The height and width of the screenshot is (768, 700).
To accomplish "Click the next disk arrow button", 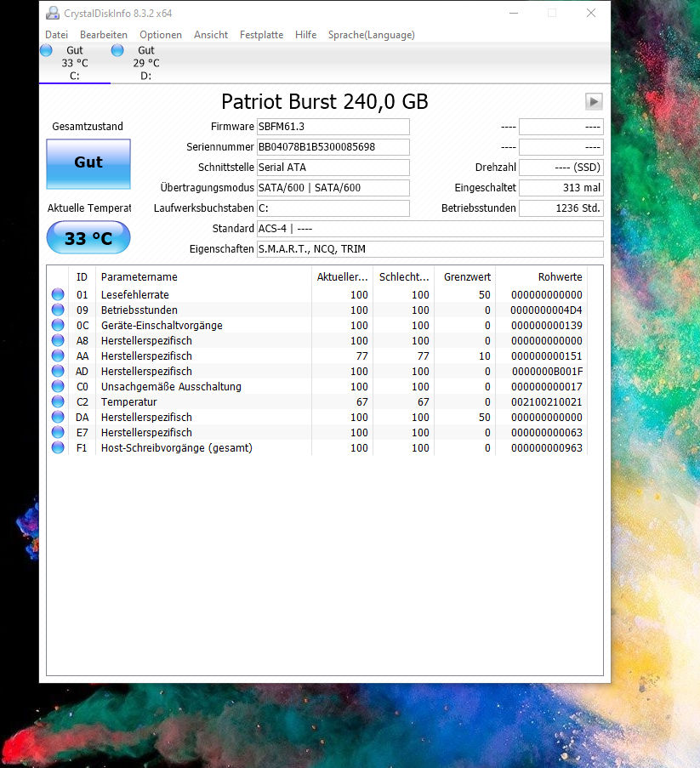I will pos(594,102).
